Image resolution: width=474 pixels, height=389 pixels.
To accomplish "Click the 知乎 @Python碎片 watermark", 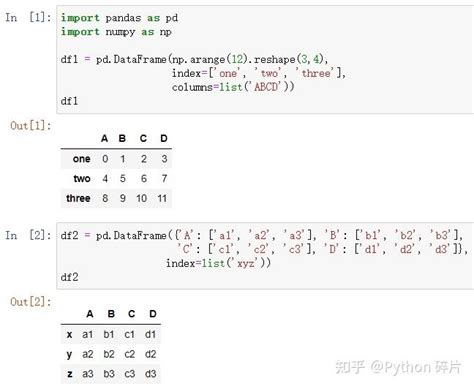I will point(398,367).
